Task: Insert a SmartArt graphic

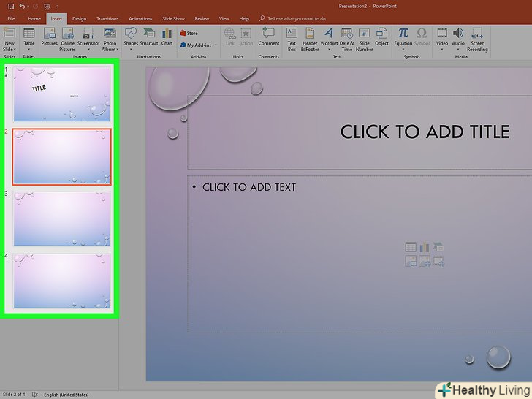Action: tap(149, 37)
